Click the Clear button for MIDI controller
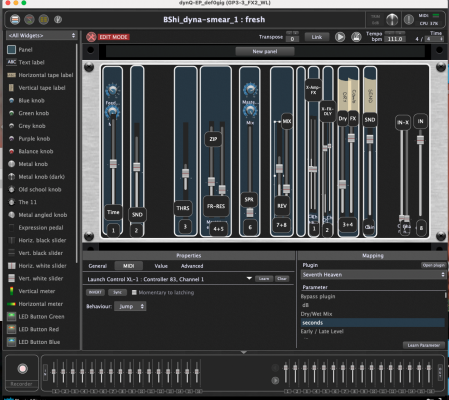The image size is (449, 400). 282,278
